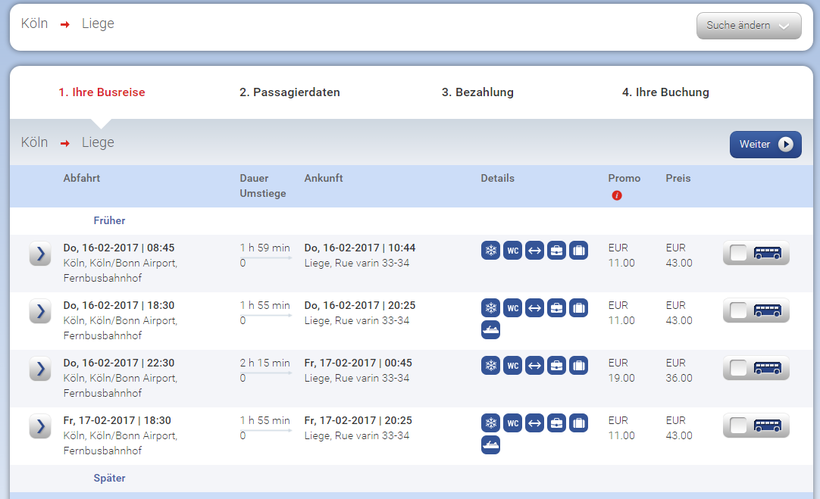The height and width of the screenshot is (499, 820).
Task: Click ferry icon on 17-02 18:30 trip
Action: click(x=491, y=444)
